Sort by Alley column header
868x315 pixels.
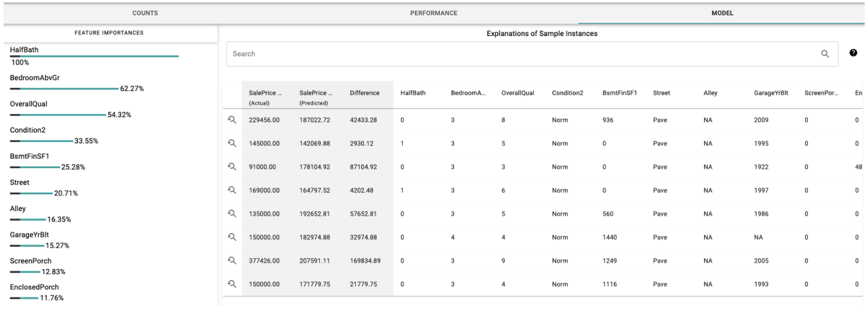click(x=710, y=93)
